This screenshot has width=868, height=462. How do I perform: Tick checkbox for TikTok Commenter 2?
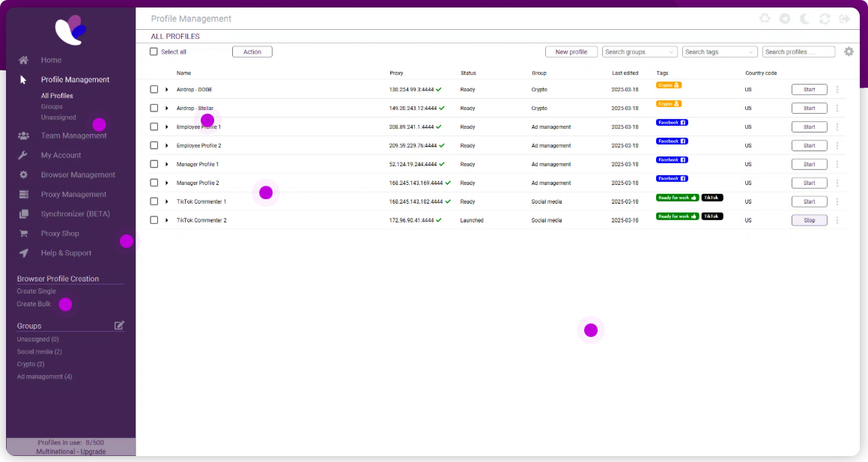(154, 220)
